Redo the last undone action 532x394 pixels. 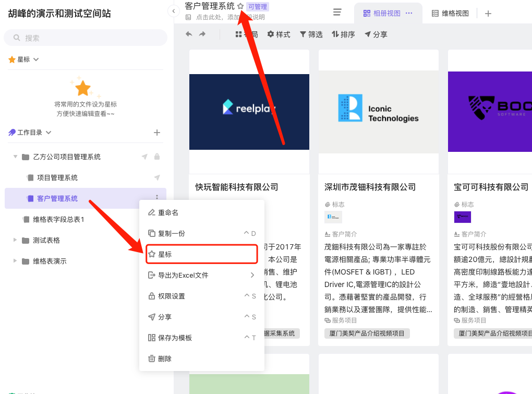pyautogui.click(x=202, y=34)
